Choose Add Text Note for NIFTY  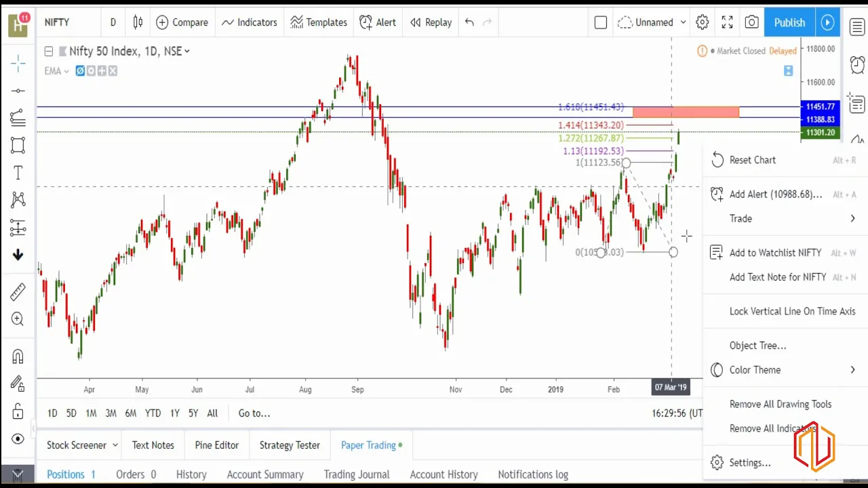[x=785, y=277]
